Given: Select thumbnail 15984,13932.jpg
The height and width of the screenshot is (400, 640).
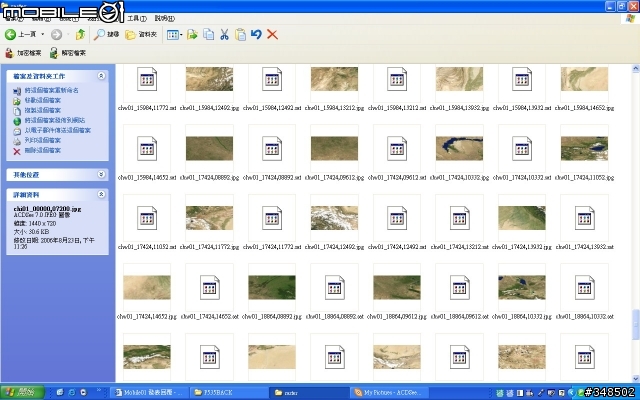Looking at the screenshot, I should pos(459,79).
